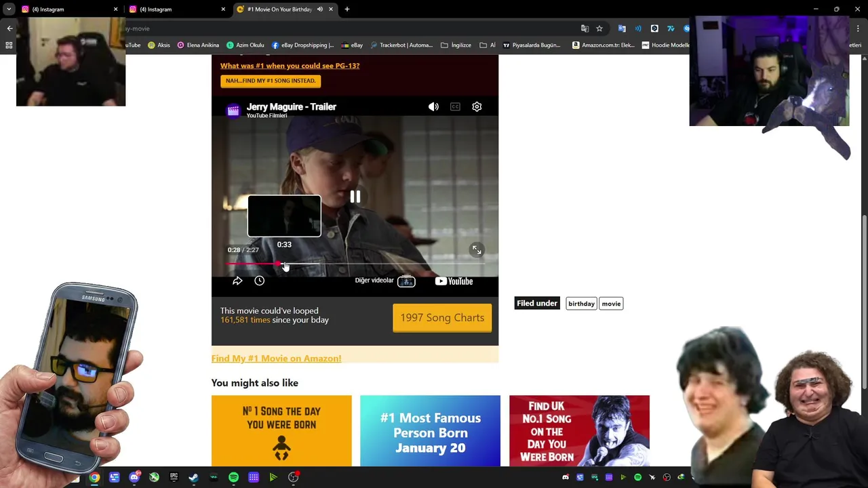Mute the YouTube player volume icon
Viewport: 868px width, 488px height.
(x=433, y=106)
